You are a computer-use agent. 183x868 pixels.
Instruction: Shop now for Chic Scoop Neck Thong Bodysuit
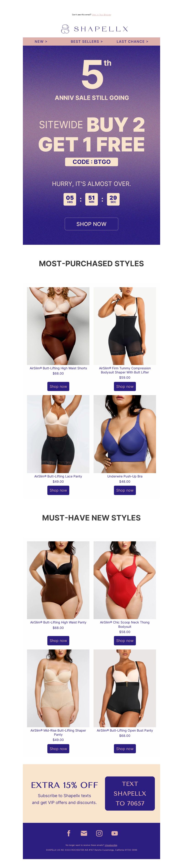pos(125,640)
